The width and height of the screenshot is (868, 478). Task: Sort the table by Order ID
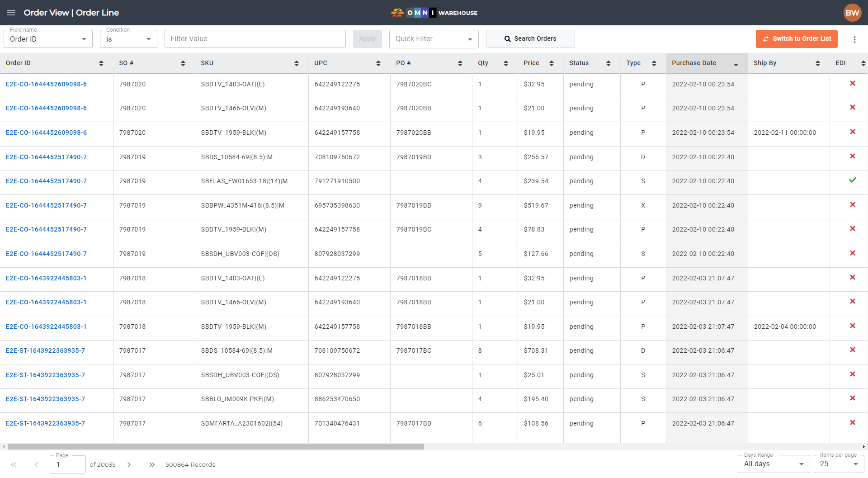(101, 63)
